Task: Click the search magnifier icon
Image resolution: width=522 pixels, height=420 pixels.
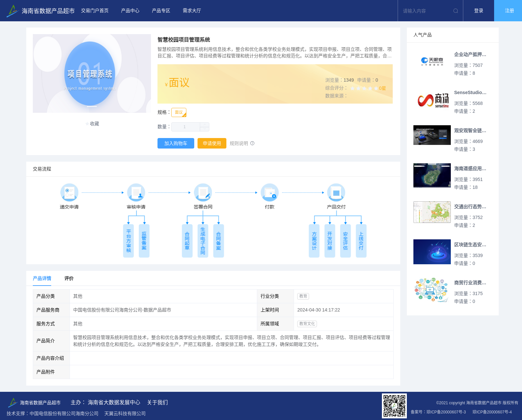Action: [456, 11]
